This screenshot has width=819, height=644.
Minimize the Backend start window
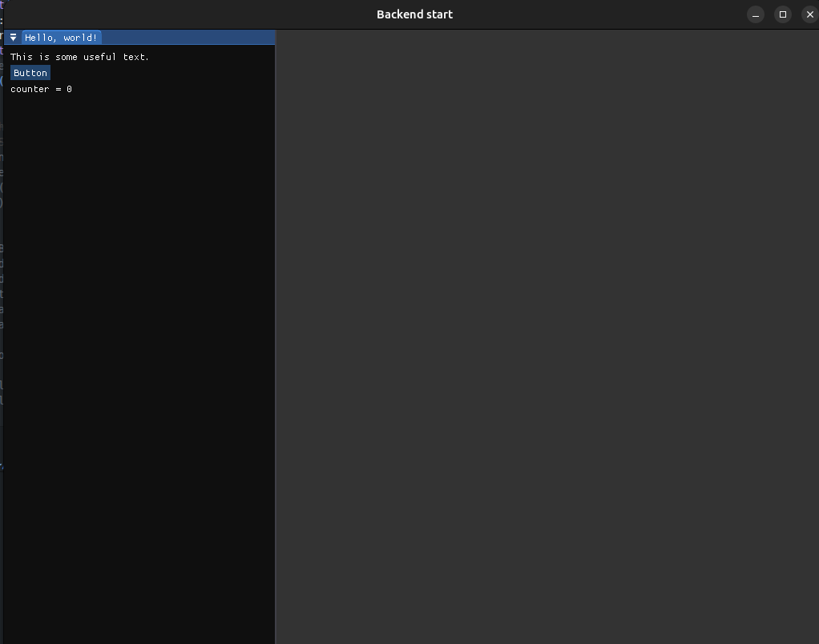[x=755, y=14]
